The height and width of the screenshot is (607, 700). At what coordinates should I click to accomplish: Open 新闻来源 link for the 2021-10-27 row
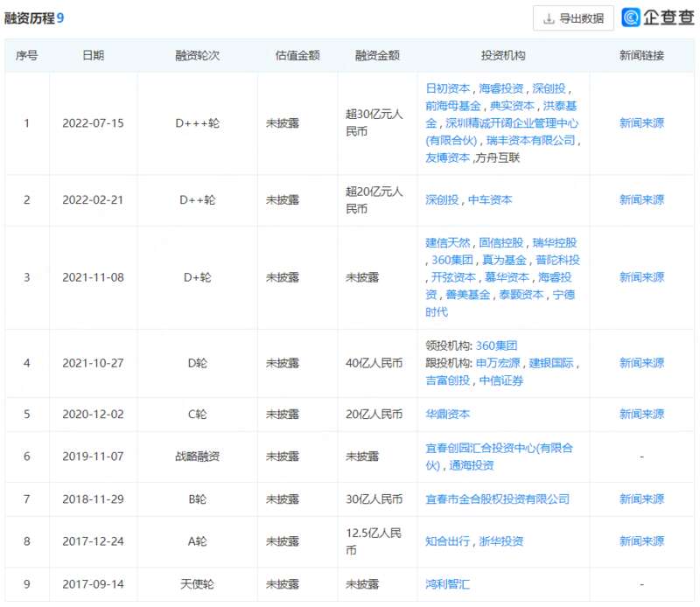tap(641, 363)
